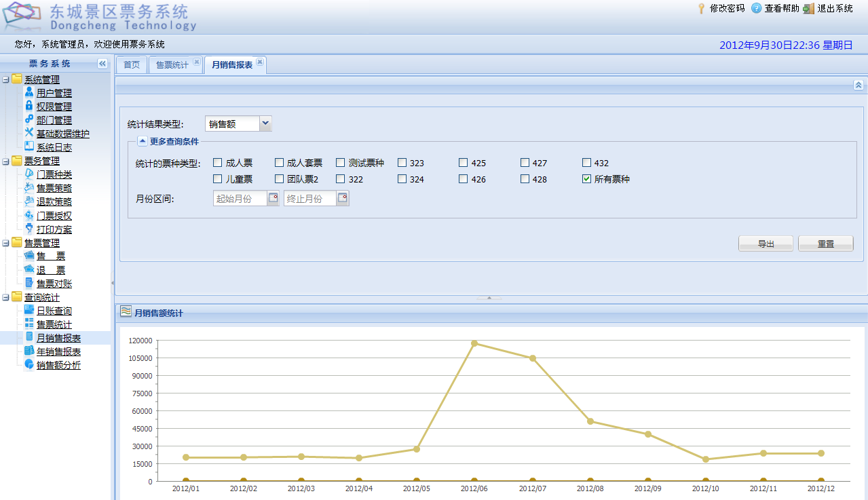
Task: Click the 重置 button
Action: [825, 244]
